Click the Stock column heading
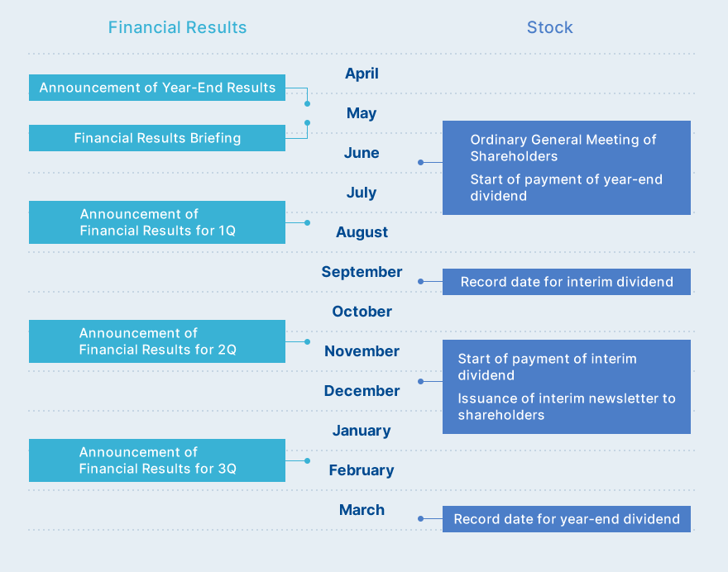The height and width of the screenshot is (572, 728). 549,27
